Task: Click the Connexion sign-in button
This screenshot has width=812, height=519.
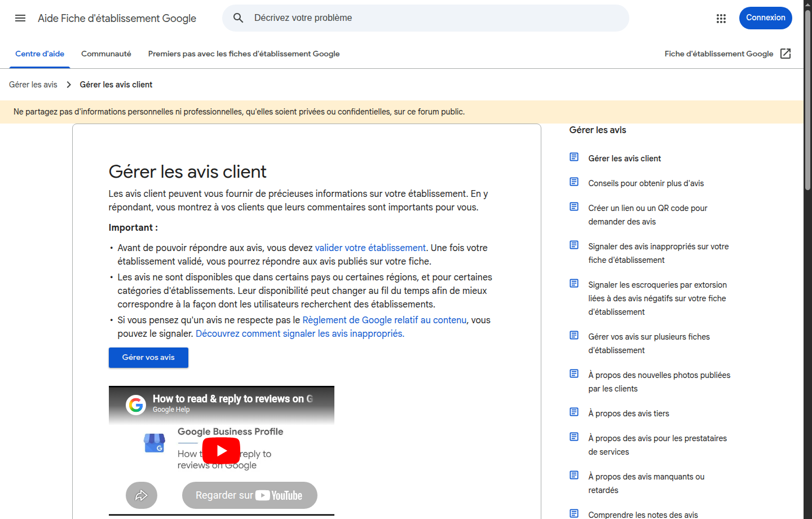Action: (x=765, y=18)
